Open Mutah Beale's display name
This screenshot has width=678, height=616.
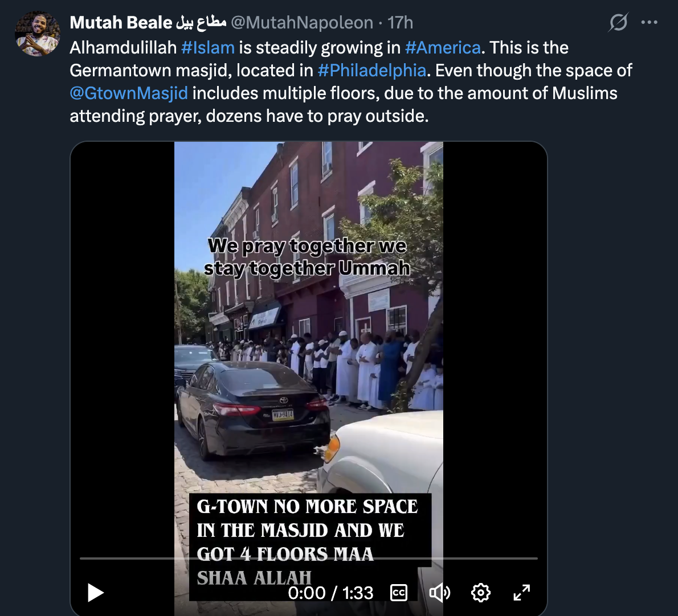pos(148,22)
